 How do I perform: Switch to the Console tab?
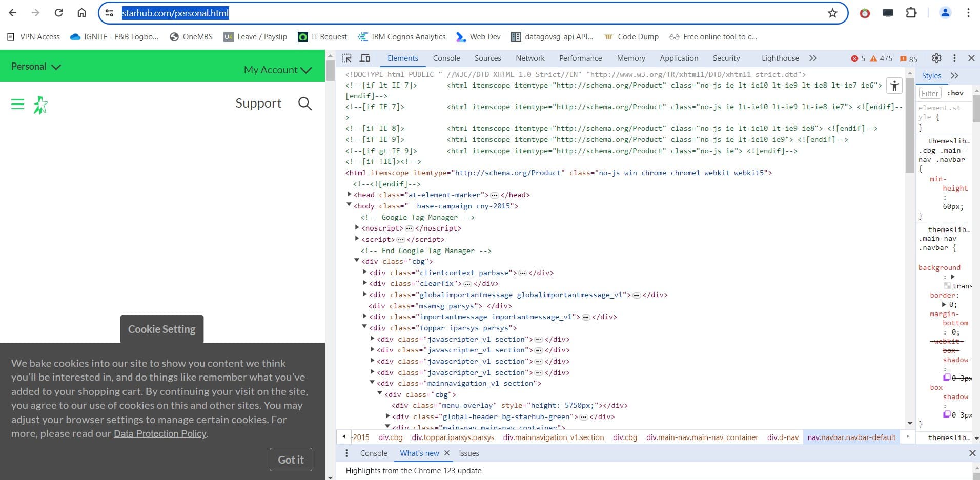446,58
